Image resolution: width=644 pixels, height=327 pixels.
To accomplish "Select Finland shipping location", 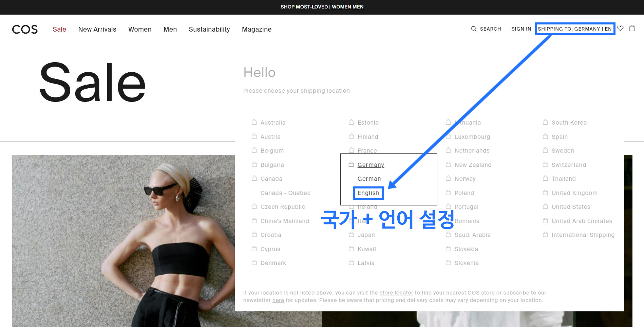I will (x=367, y=137).
